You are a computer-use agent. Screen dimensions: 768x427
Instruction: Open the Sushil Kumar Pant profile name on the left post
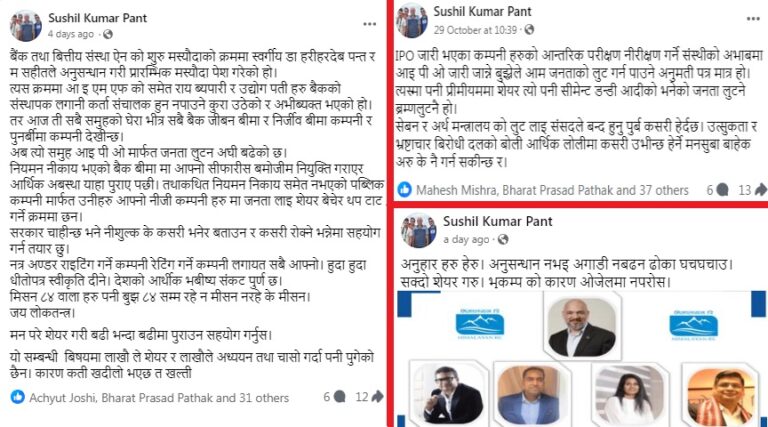(97, 18)
